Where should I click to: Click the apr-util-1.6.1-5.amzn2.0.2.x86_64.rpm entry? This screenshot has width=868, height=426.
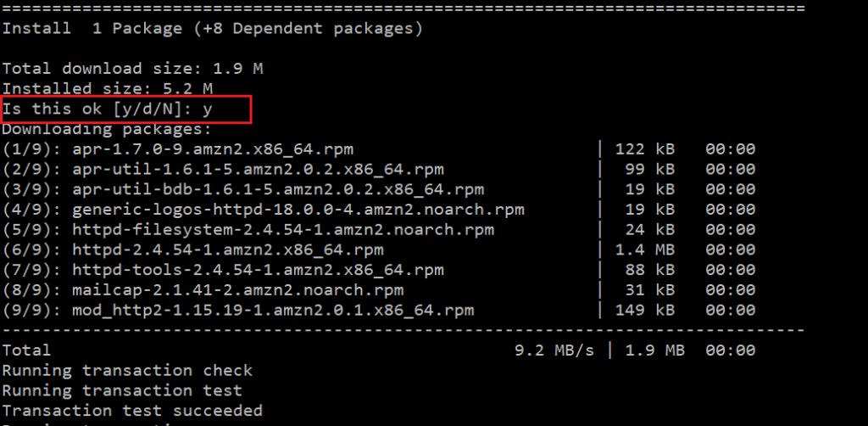point(379,170)
